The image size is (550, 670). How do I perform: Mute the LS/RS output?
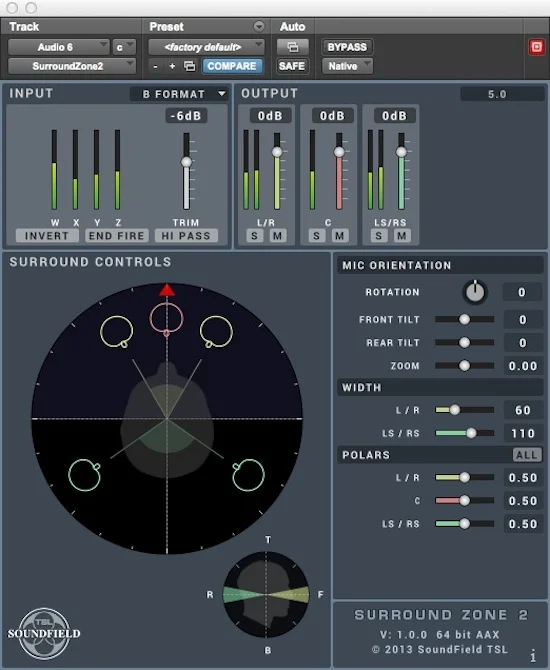coord(402,236)
